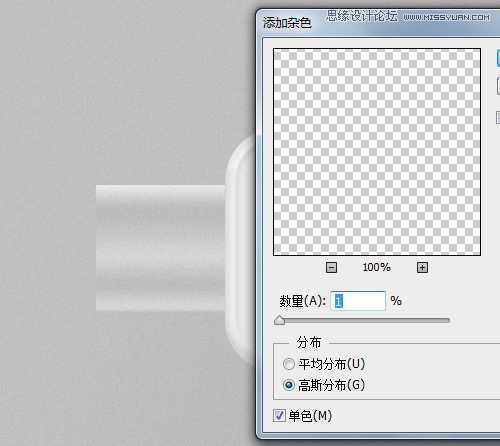This screenshot has width=500, height=446.
Task: Click the blue-outlined button at dialog's top right edge
Action: (x=498, y=58)
